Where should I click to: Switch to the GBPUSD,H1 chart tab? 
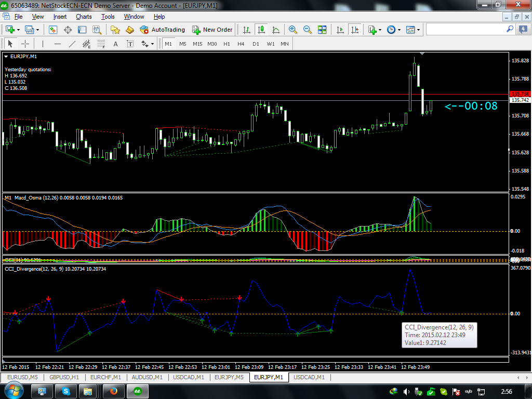coord(61,377)
